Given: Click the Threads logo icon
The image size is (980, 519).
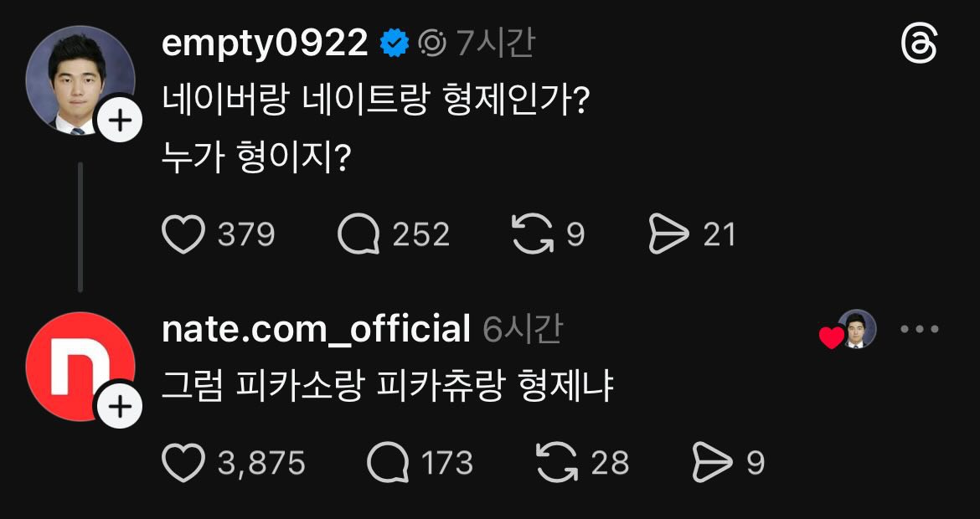Looking at the screenshot, I should click(919, 44).
